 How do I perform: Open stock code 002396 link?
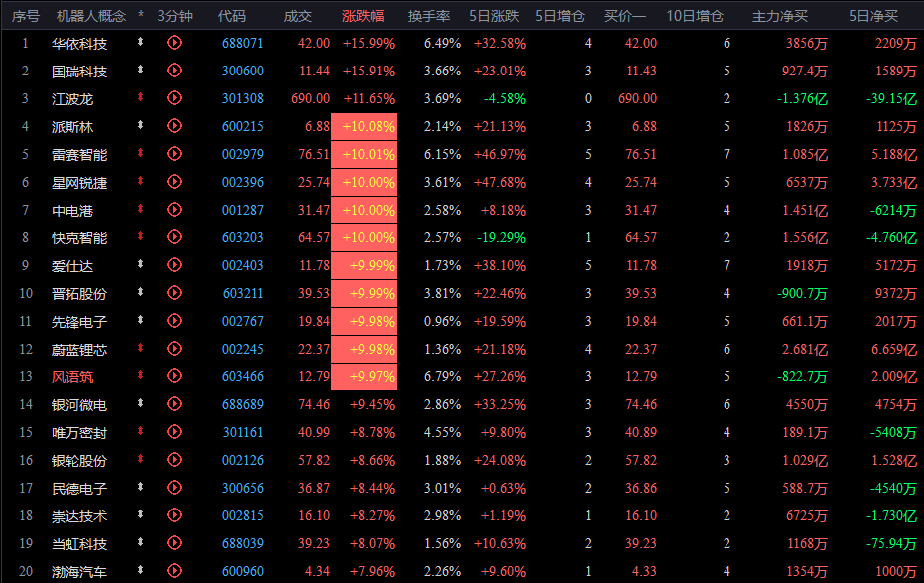pos(243,182)
